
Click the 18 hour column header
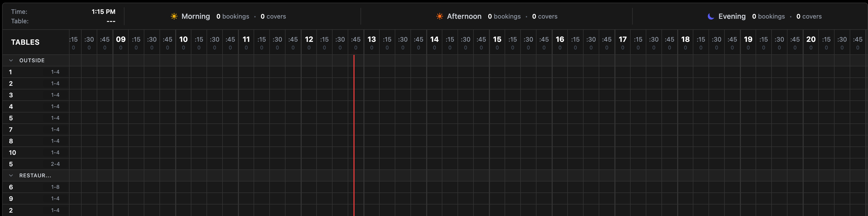tap(685, 39)
